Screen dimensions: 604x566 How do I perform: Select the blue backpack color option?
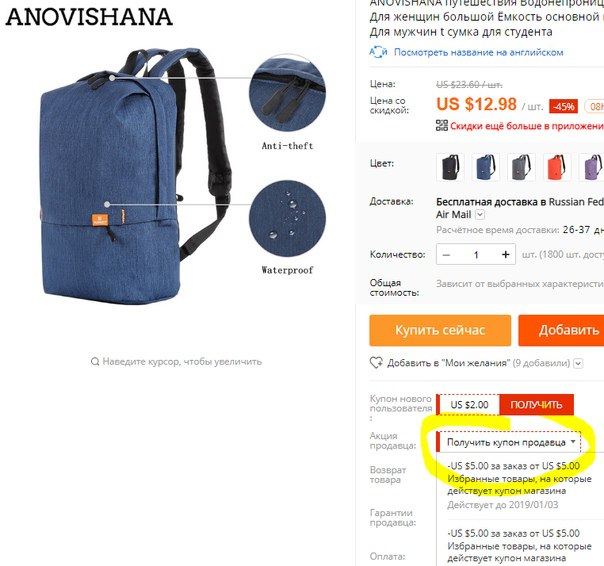(486, 167)
